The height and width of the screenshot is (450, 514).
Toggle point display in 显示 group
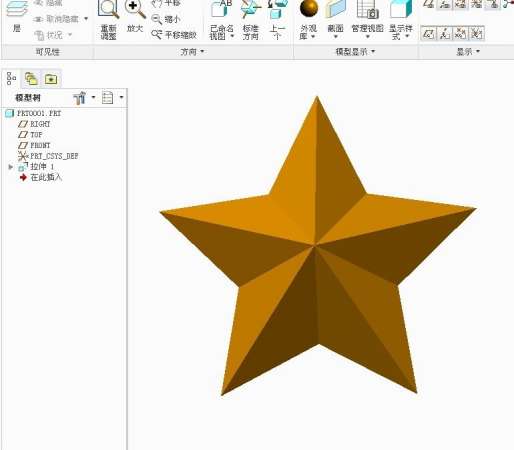[x=460, y=34]
